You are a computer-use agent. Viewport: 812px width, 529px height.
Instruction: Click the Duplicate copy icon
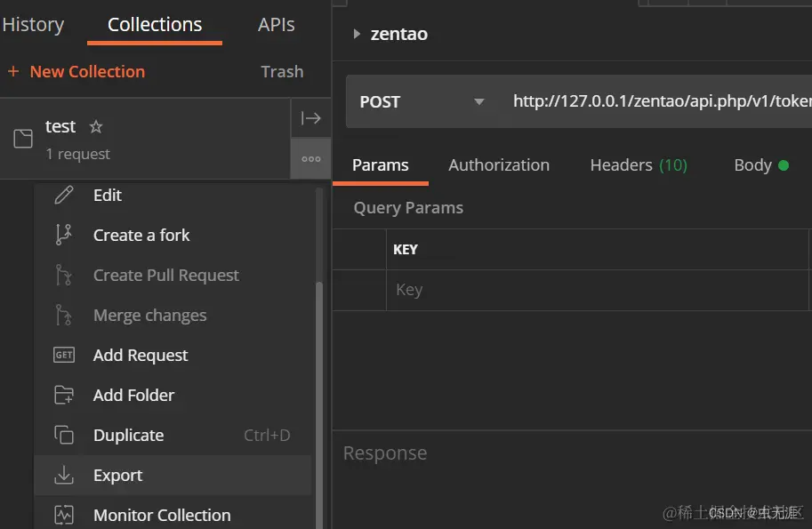(x=64, y=435)
